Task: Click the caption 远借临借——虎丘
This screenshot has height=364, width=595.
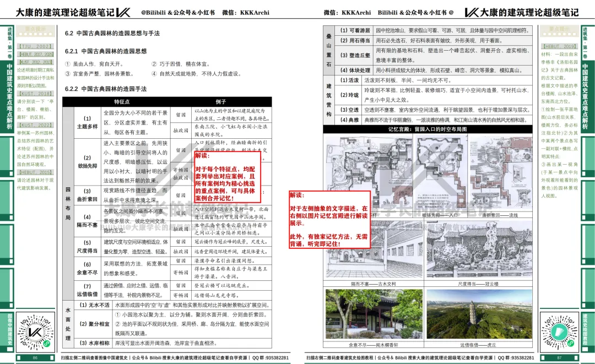Action: 478,345
